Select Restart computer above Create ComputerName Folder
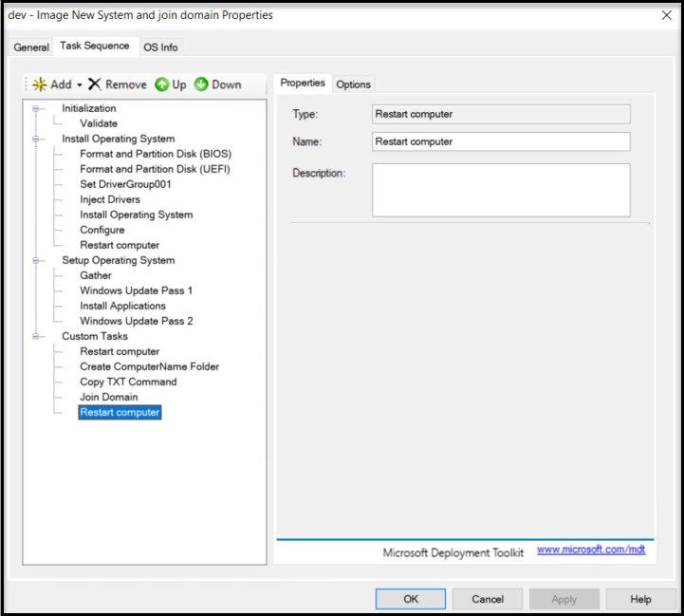 (120, 351)
